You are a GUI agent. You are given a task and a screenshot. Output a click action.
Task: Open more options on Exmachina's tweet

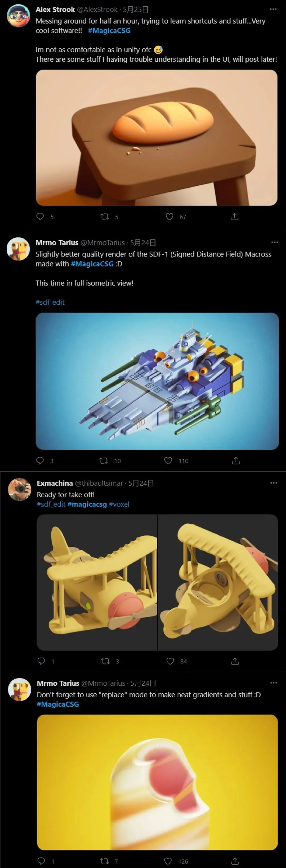tap(274, 483)
